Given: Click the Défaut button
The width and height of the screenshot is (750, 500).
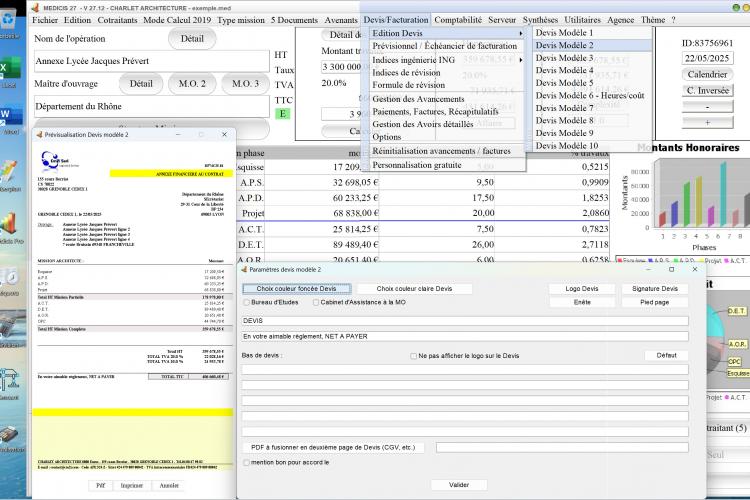Looking at the screenshot, I should (x=666, y=356).
